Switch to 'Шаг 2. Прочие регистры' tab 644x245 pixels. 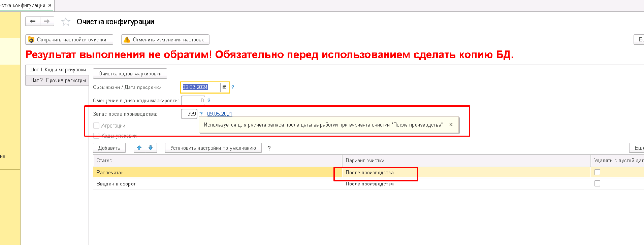pos(57,80)
